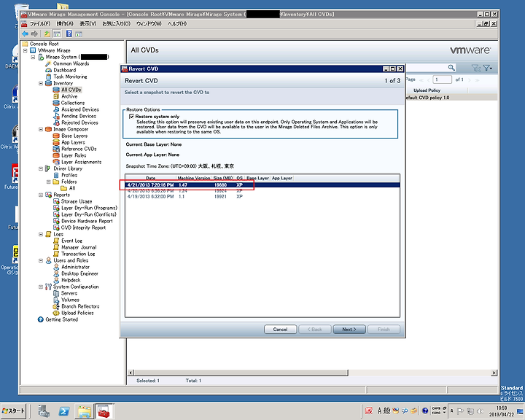Open the 表示(V) menu
525x420 pixels.
[87, 24]
